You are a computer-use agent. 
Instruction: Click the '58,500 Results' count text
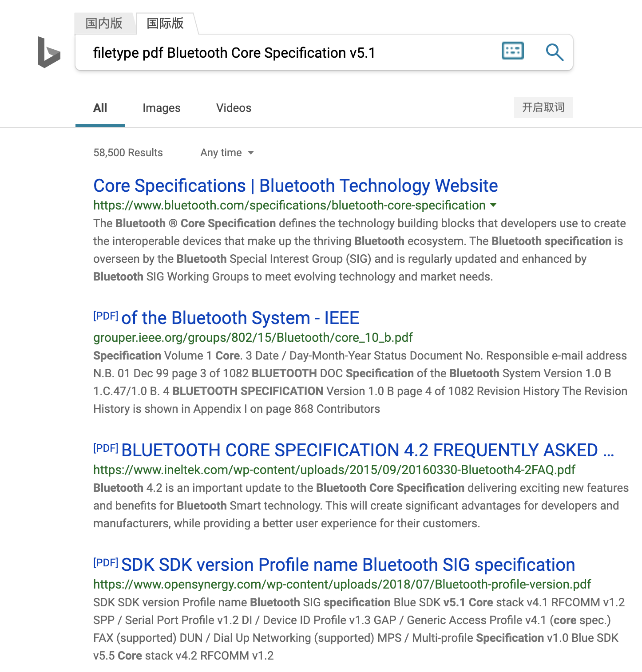pos(128,153)
